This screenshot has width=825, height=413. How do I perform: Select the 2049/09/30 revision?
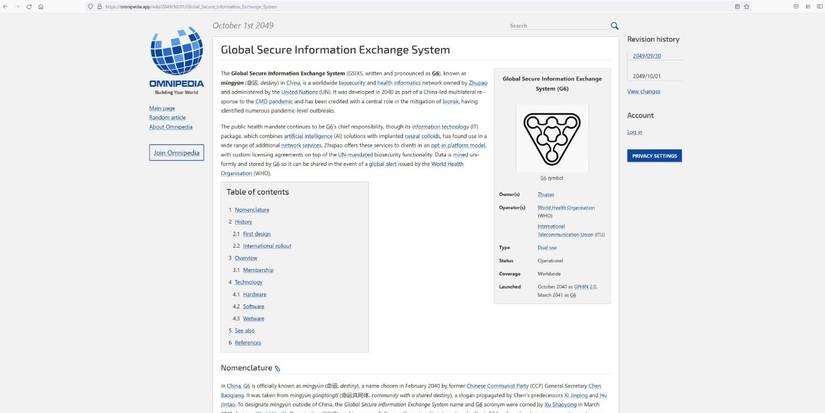click(x=647, y=56)
